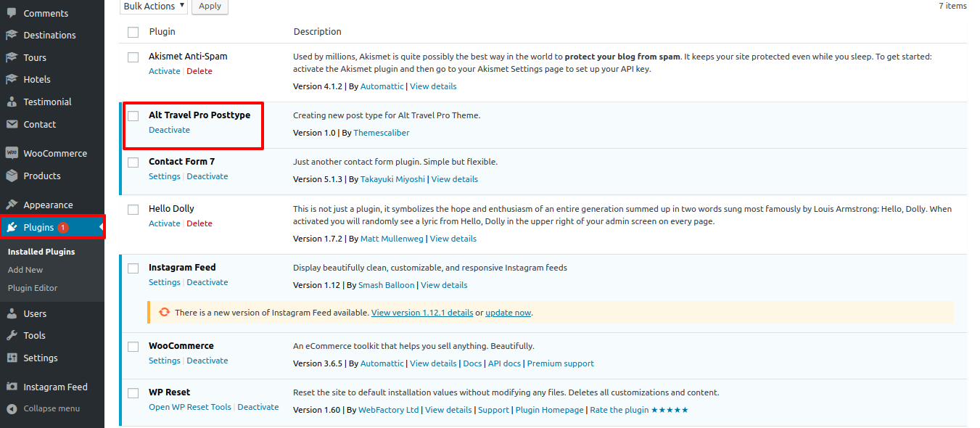
Task: Delete the Hello Dolly plugin
Action: [x=199, y=223]
